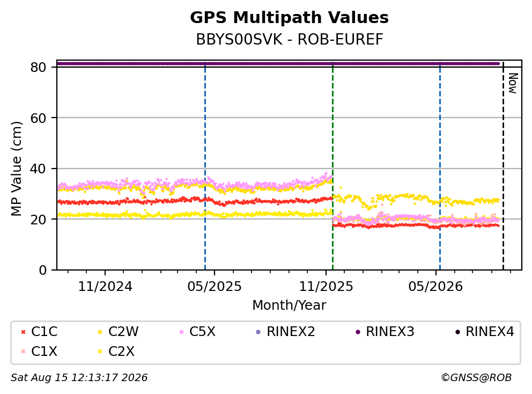Click the blue dashed line near 05/2026
532x394 pixels.
tap(440, 166)
